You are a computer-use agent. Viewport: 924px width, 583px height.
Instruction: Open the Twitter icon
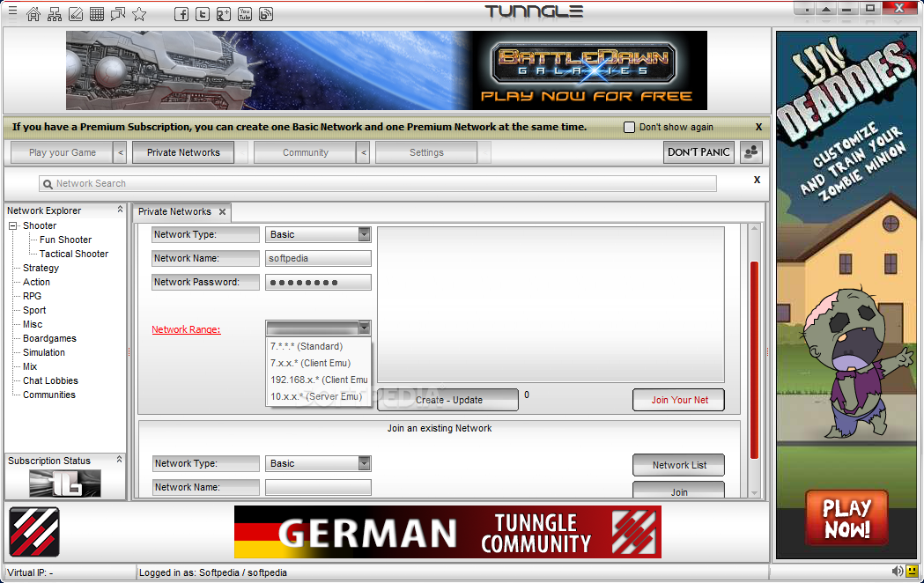coord(202,14)
